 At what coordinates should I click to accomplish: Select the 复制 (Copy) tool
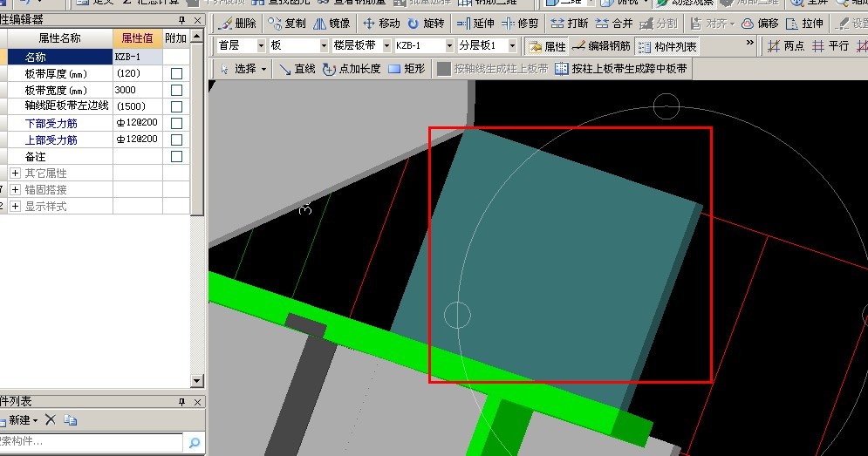286,24
